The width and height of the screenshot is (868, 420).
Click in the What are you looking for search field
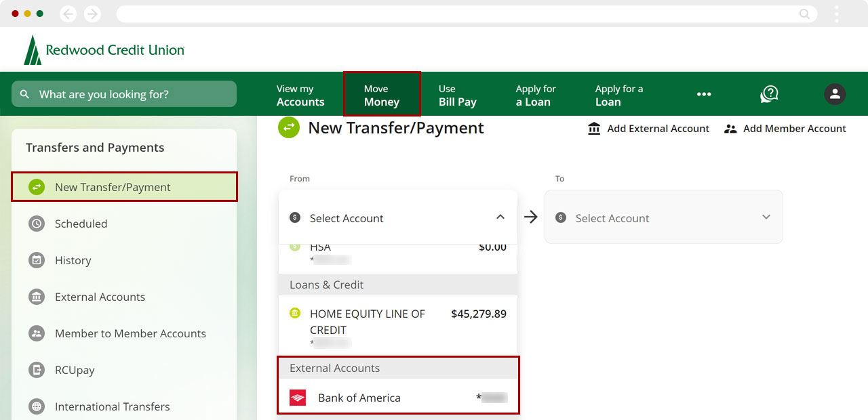click(x=124, y=94)
